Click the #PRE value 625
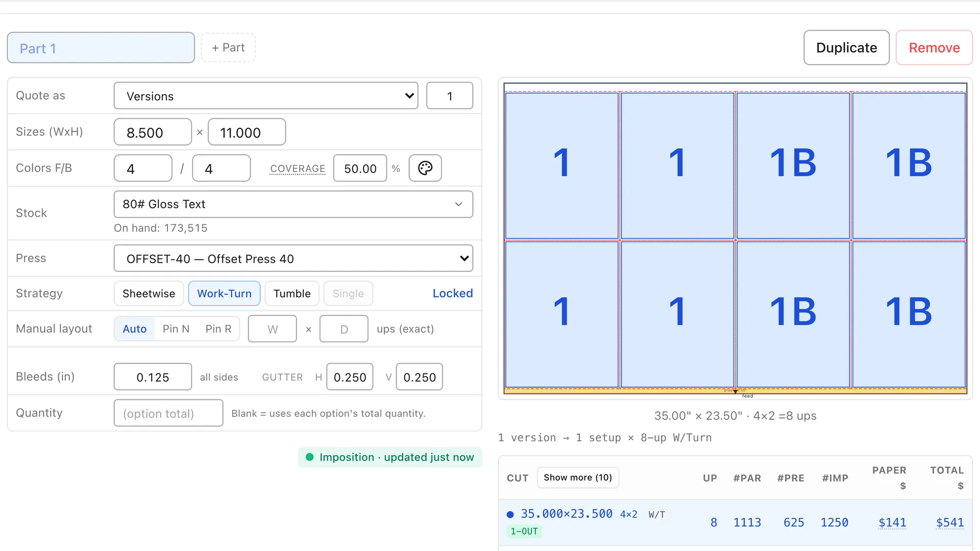980x551 pixels. 794,522
